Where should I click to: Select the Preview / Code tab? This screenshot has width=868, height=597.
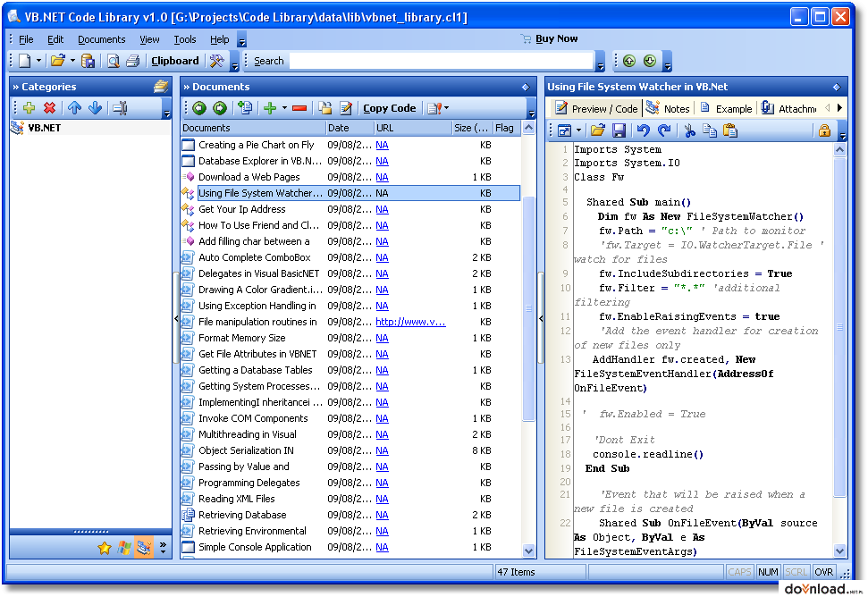596,108
